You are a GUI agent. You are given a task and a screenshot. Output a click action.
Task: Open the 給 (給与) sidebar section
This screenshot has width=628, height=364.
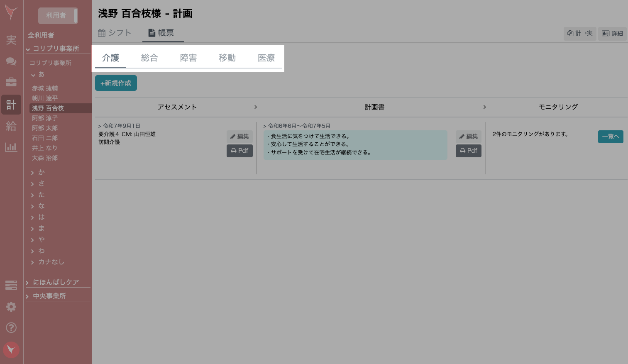coord(11,127)
